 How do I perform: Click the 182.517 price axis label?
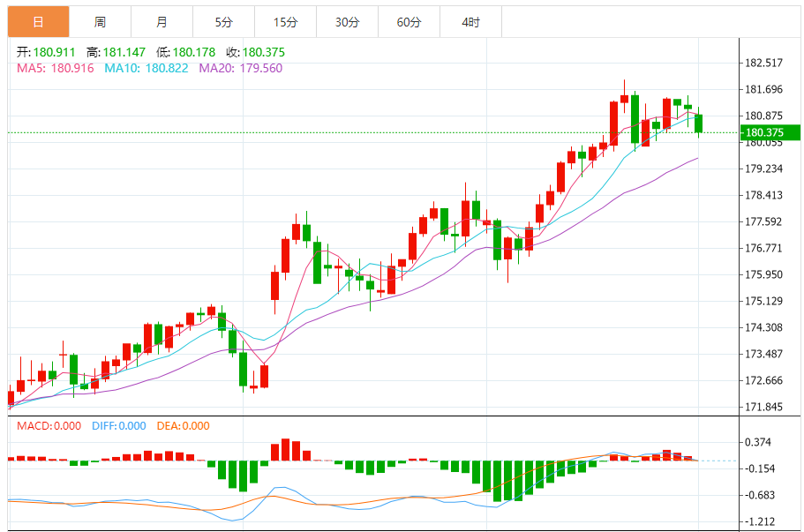point(764,64)
